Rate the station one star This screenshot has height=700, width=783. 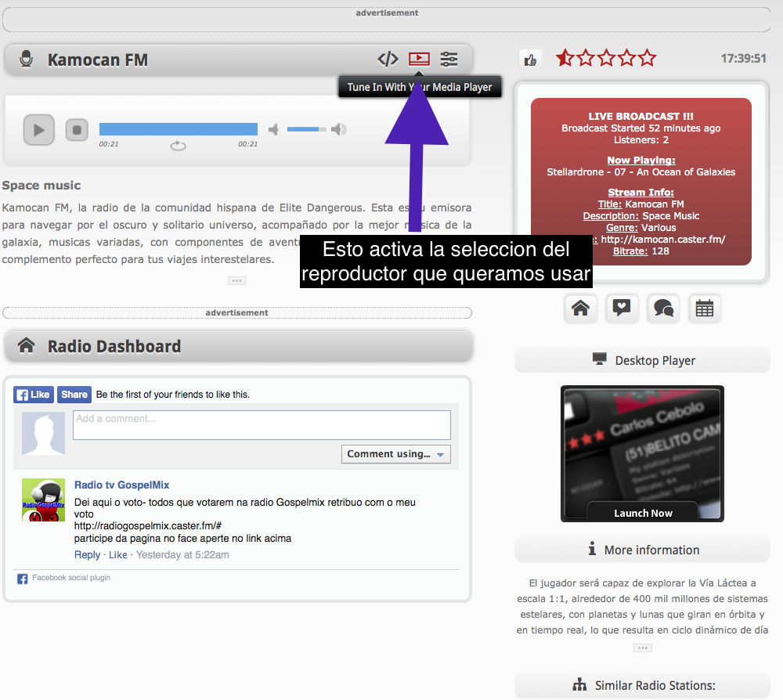pos(565,58)
